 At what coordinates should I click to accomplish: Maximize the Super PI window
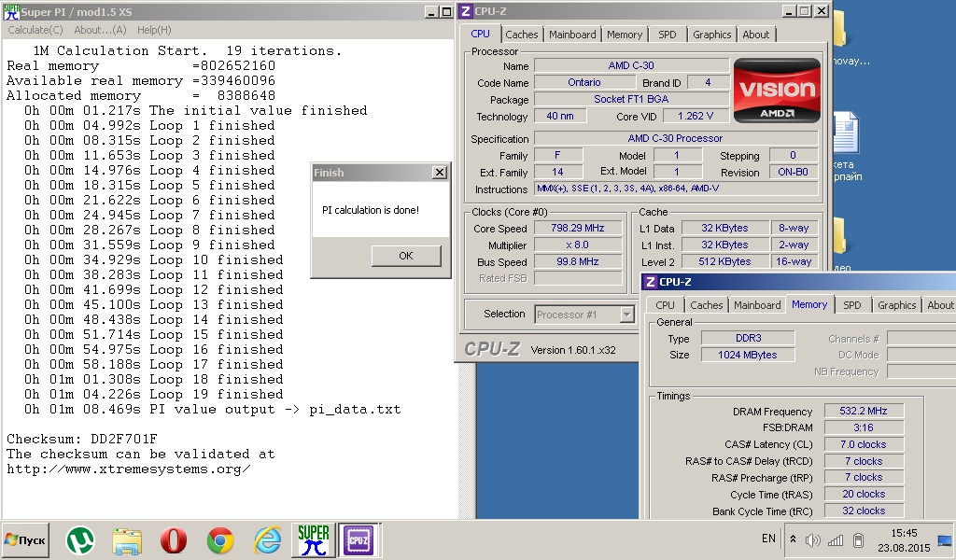(446, 11)
